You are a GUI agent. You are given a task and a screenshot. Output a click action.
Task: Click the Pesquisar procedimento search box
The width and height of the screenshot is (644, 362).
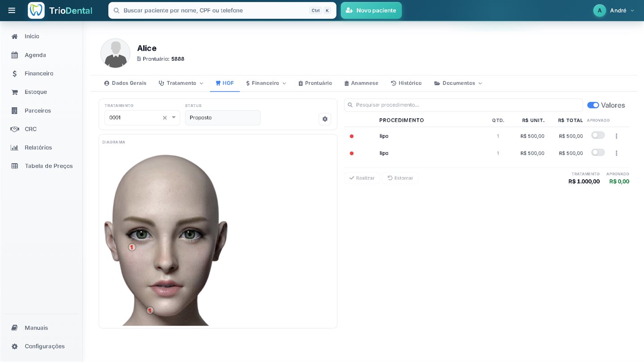coord(463,105)
